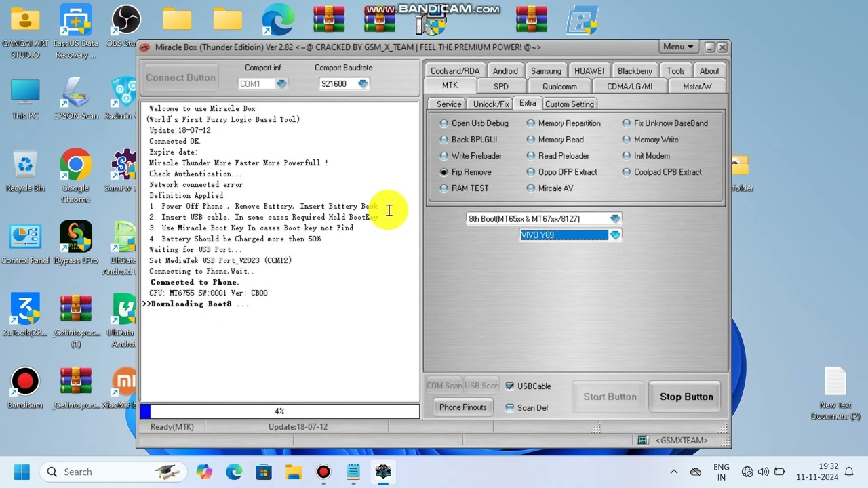Click the USB Scan button

[x=481, y=386]
